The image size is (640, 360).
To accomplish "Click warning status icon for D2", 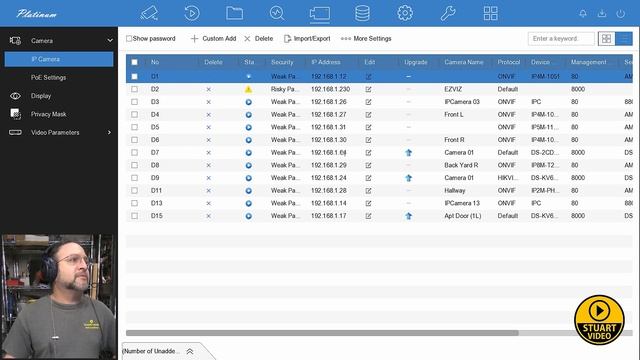I will [x=248, y=89].
